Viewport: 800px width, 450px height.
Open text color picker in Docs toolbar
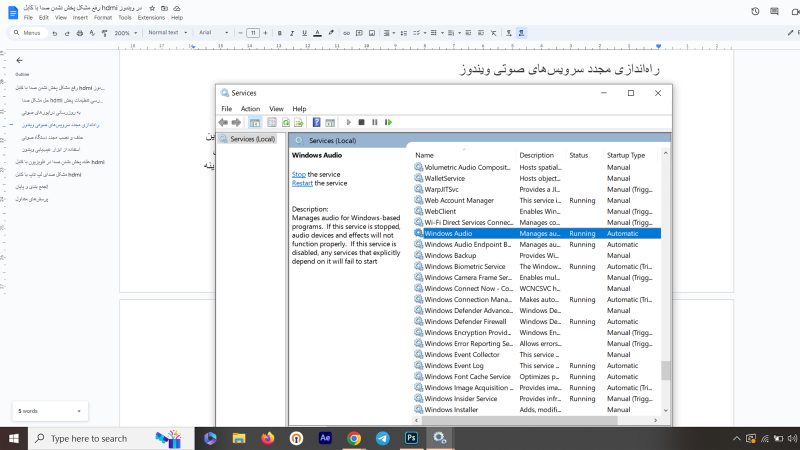point(317,33)
